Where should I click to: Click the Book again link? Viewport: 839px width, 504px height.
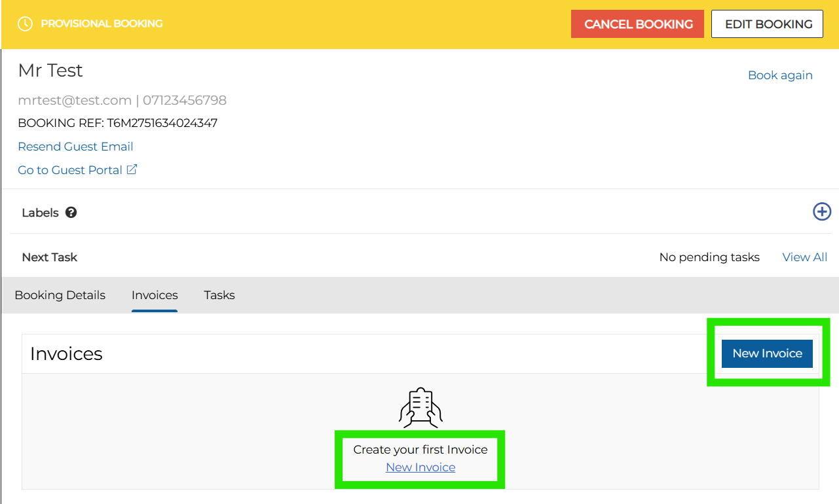coord(779,75)
